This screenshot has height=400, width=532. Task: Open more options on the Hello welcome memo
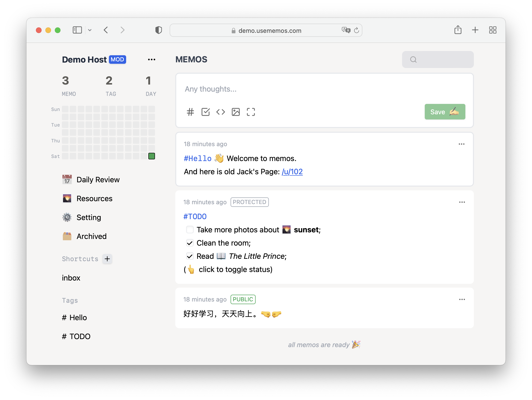coord(461,144)
